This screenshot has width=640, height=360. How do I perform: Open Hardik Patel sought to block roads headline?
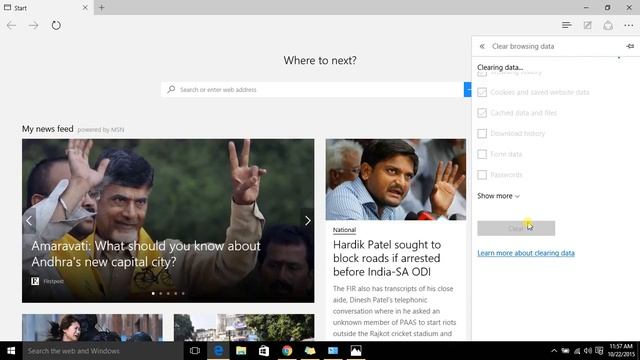pos(387,258)
